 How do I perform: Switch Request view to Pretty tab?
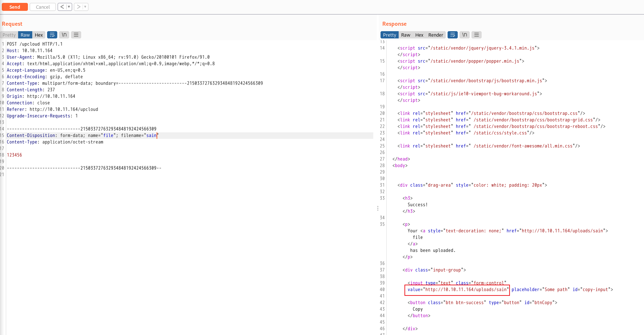[9, 35]
